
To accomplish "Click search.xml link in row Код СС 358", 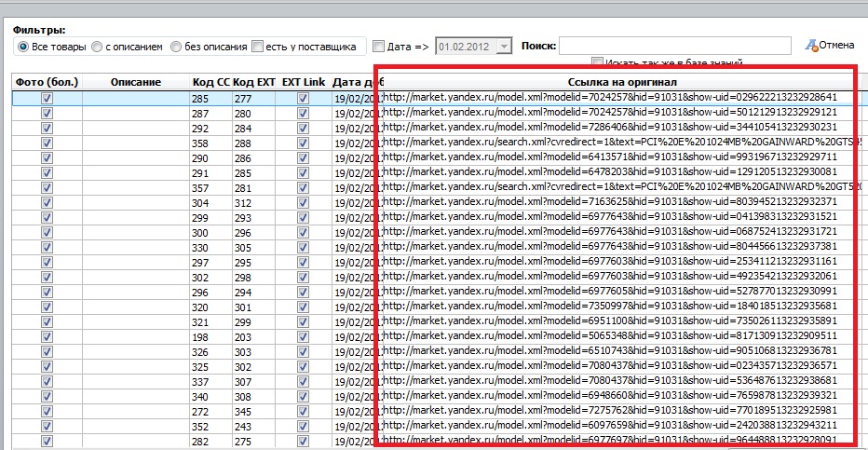I will click(x=622, y=143).
